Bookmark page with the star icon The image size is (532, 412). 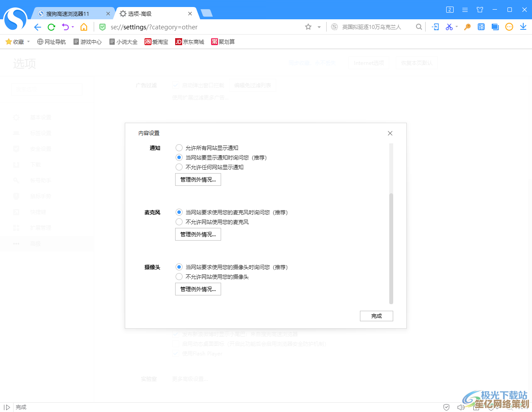click(x=308, y=27)
